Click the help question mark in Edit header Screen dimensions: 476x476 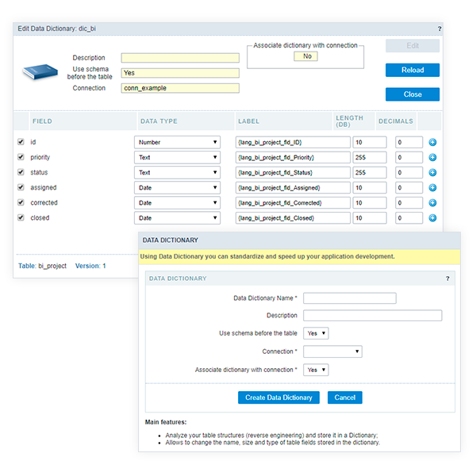pos(440,29)
